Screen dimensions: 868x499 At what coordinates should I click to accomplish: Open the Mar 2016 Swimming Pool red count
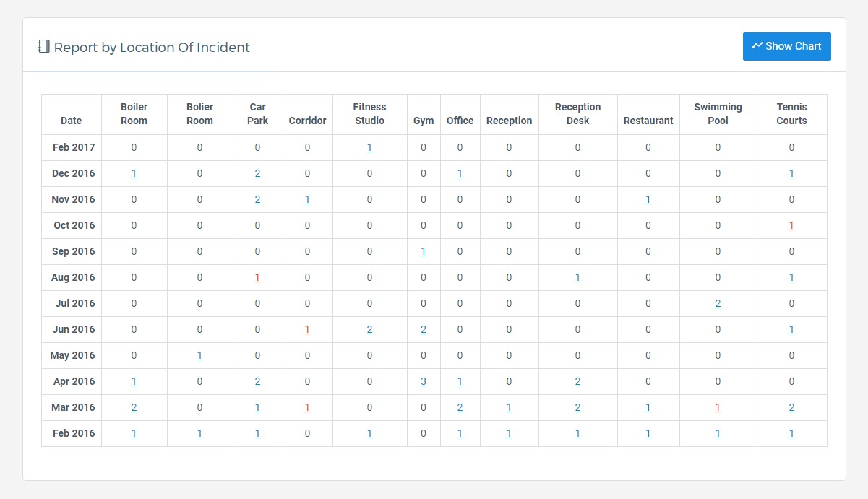coord(718,408)
